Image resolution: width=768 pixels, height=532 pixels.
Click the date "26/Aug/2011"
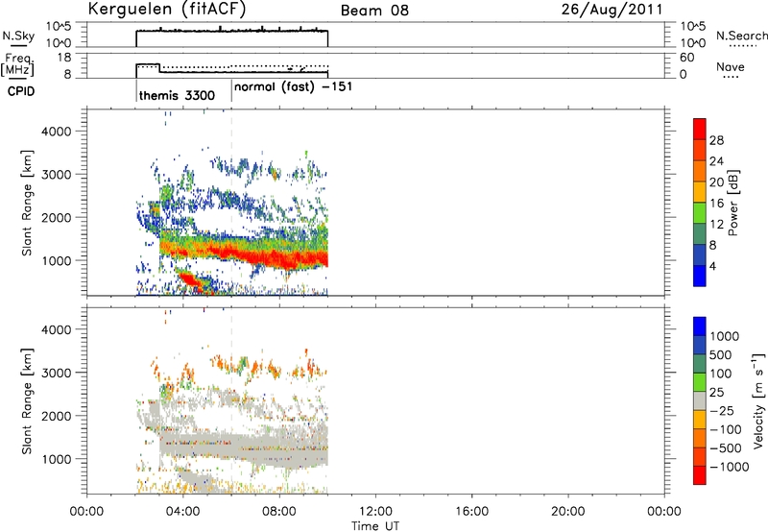point(612,10)
